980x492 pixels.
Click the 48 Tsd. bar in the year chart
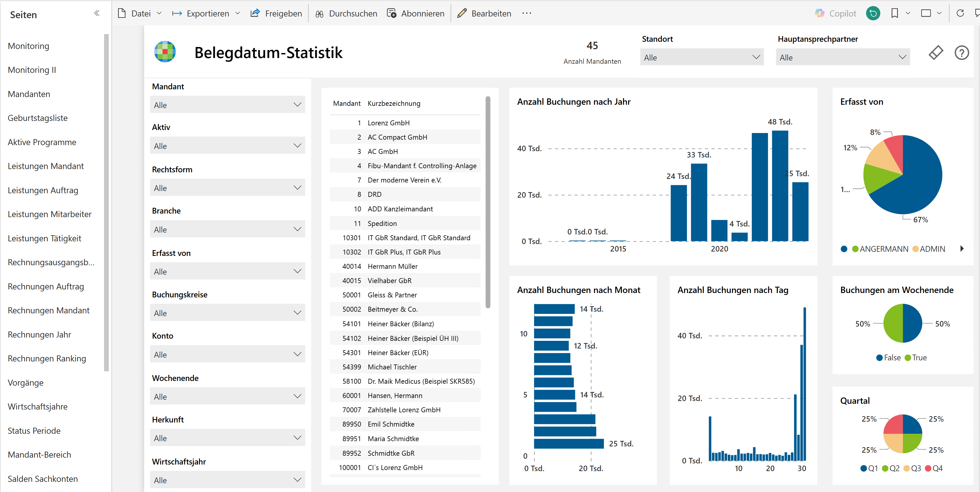[x=780, y=186]
